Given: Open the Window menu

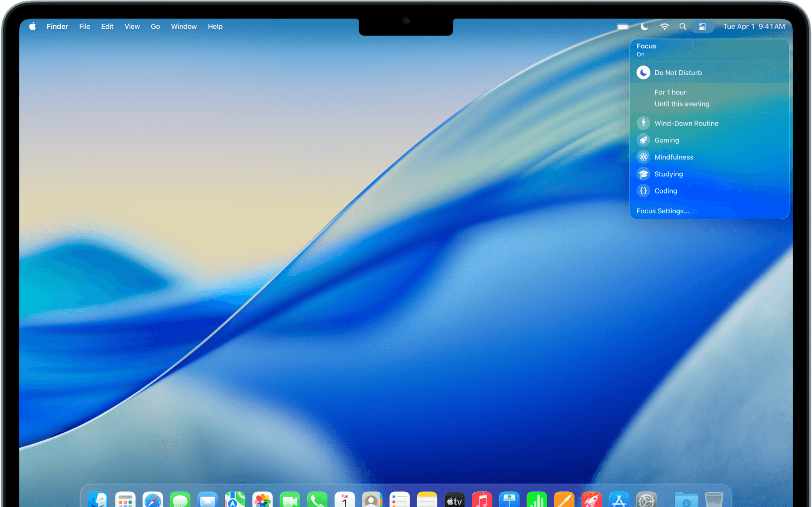Looking at the screenshot, I should (184, 27).
